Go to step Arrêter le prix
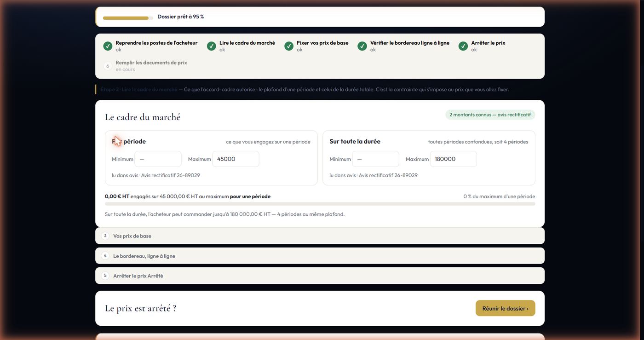644x340 pixels. point(482,46)
